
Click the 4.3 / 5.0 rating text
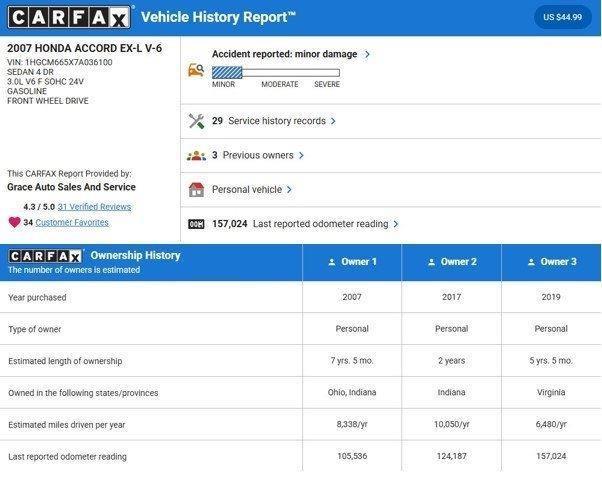pyautogui.click(x=39, y=207)
